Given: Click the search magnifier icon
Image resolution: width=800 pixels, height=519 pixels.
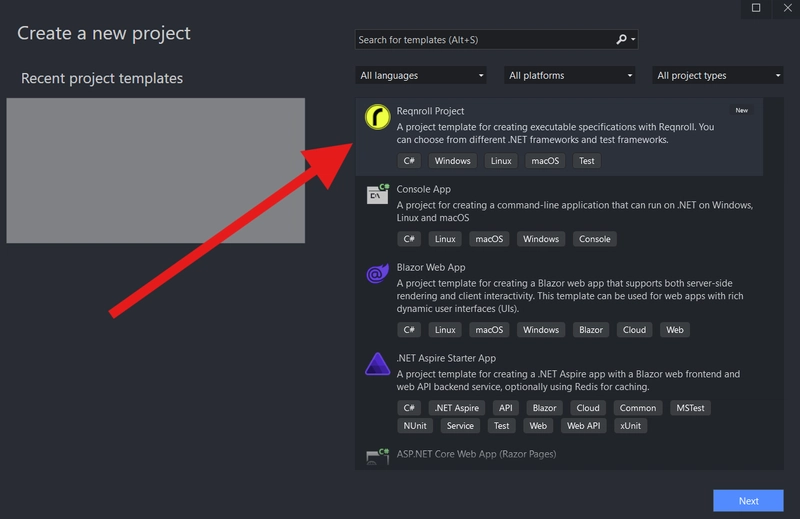Looking at the screenshot, I should pyautogui.click(x=621, y=40).
